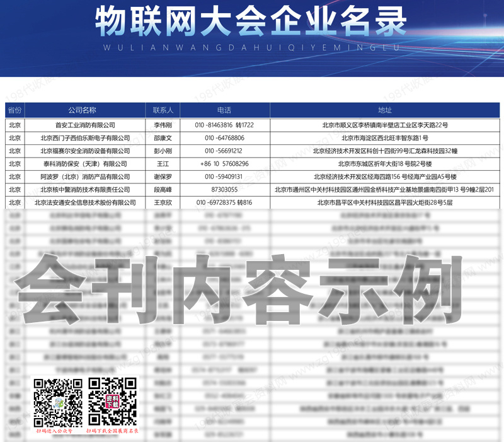Click address starting 北京市通州区中关村科技园区
Viewport: 504px width, 442px height.
384,190
